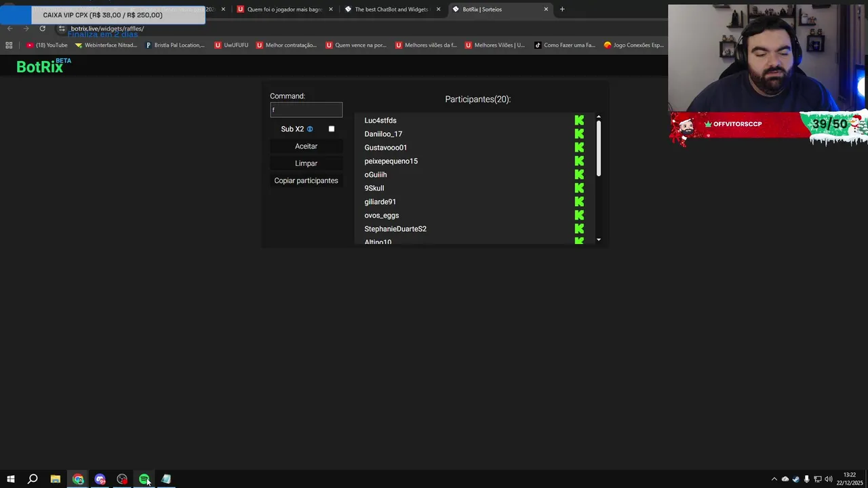Reload the botrix.live page
This screenshot has width=868, height=488.
tap(42, 28)
